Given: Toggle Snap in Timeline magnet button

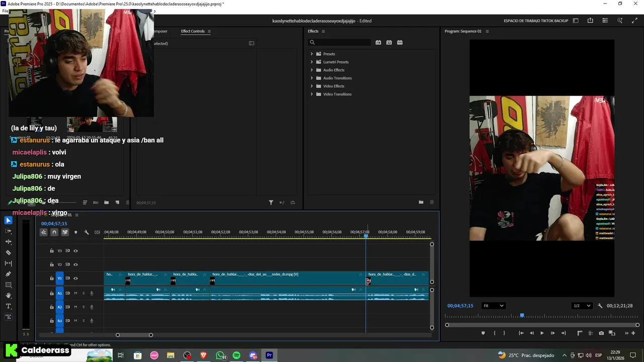Looking at the screenshot, I should tap(54, 232).
